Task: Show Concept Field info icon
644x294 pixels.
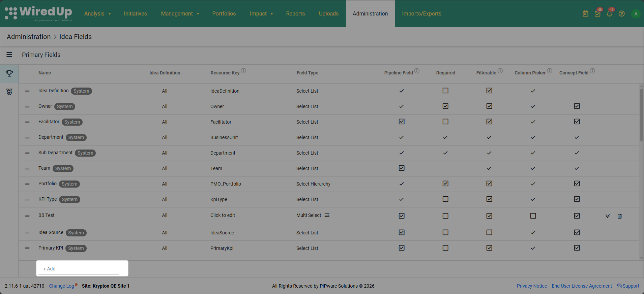Action: 592,71
